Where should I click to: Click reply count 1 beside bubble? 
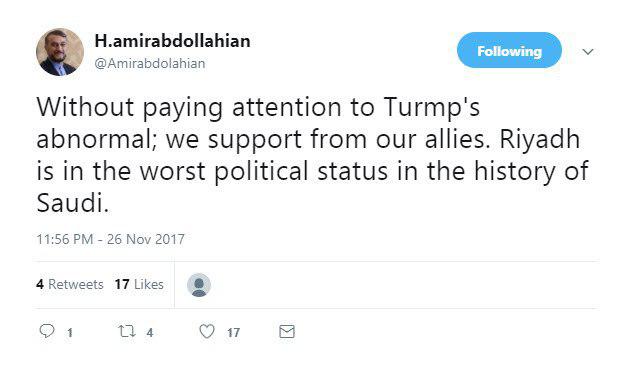pyautogui.click(x=70, y=333)
